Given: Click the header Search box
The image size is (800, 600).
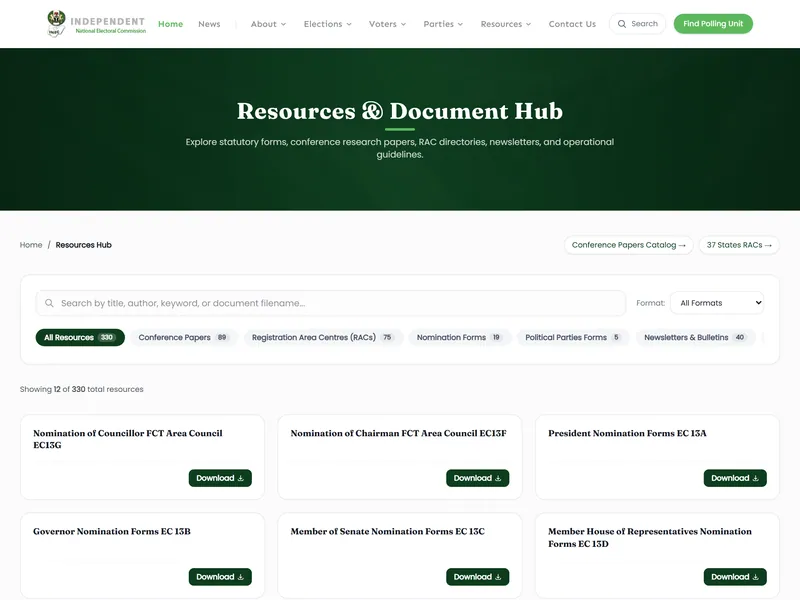Looking at the screenshot, I should pos(637,24).
